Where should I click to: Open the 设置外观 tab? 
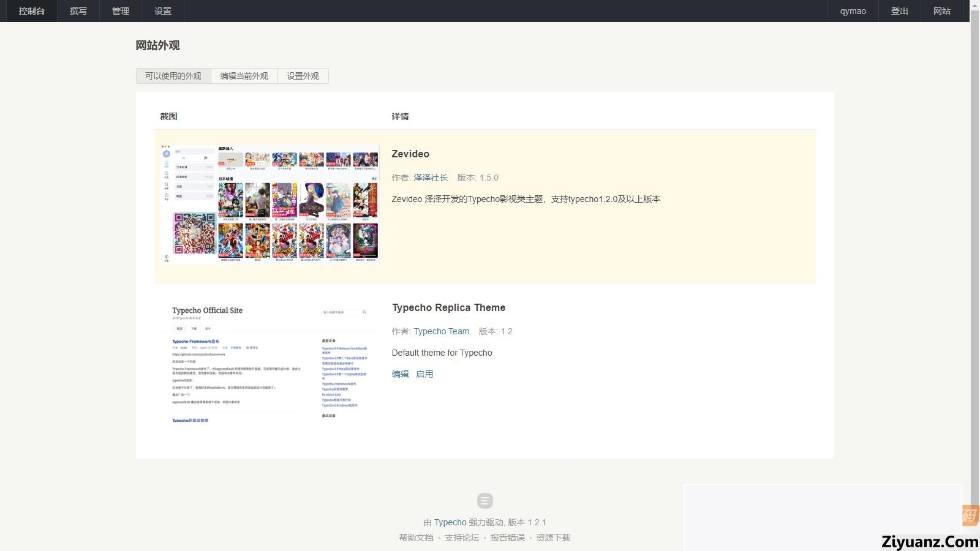303,76
